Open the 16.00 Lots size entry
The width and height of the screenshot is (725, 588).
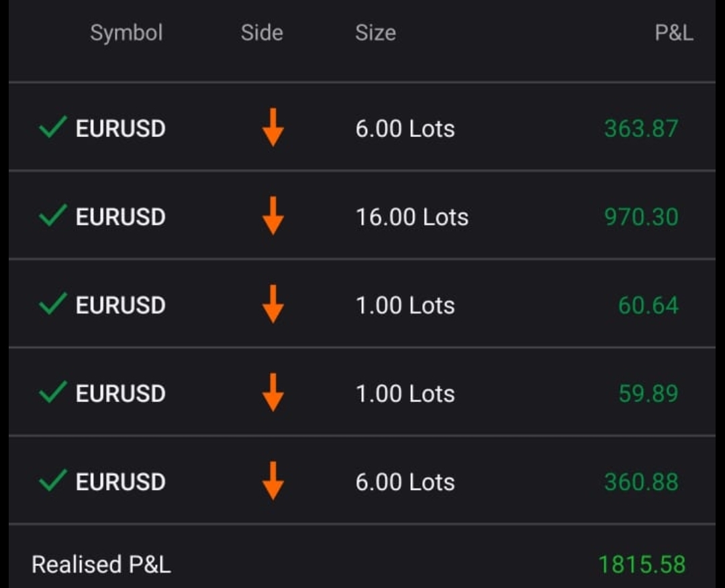pos(412,217)
